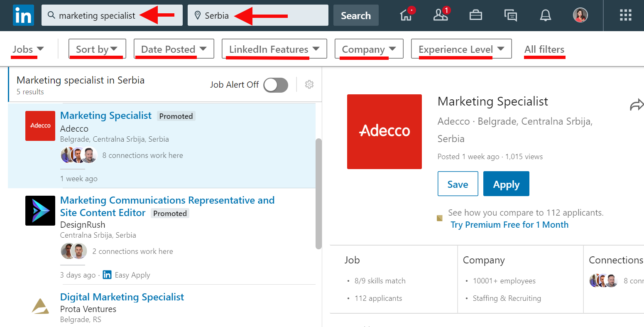Share the Marketing Specialist job
644x327 pixels.
pos(637,105)
